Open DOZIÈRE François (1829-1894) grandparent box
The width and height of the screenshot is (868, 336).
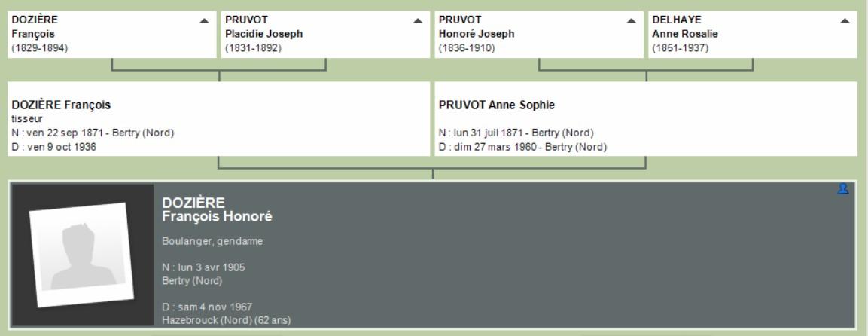(x=112, y=35)
